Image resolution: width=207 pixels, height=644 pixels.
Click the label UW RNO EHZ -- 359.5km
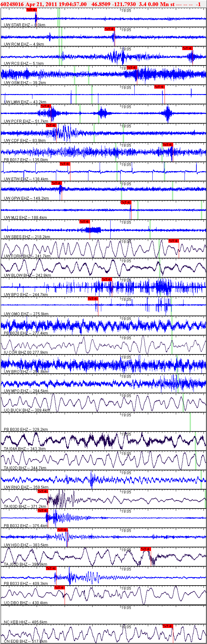pos(26,487)
